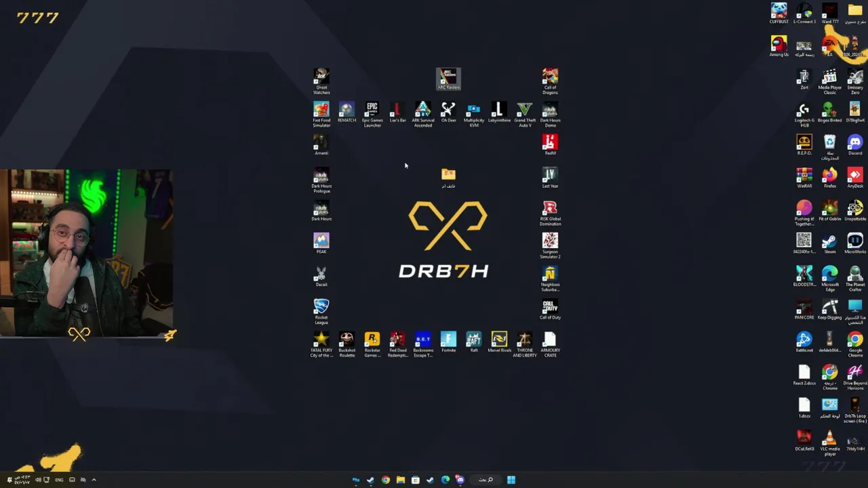The image size is (868, 488).
Task: Select the CUFFBUST desktop icon
Action: pos(778,14)
